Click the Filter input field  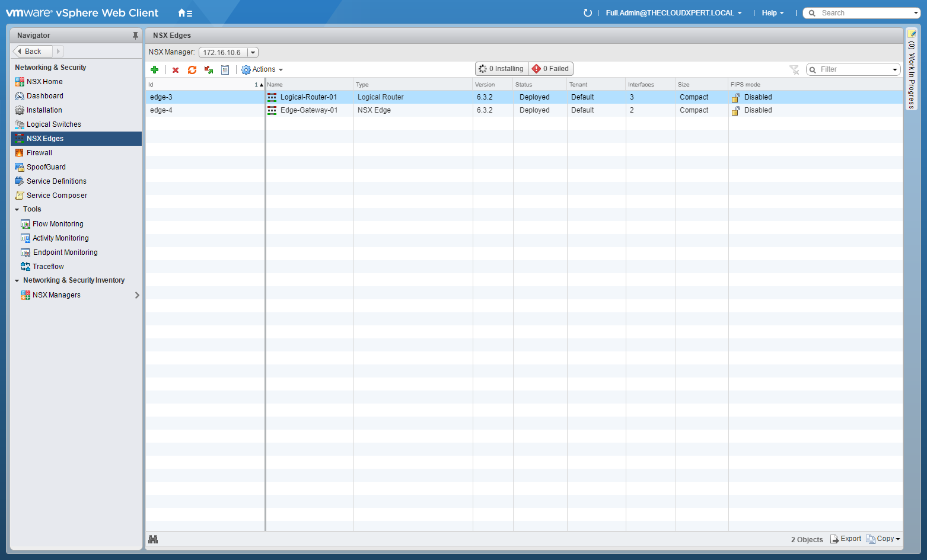click(x=853, y=70)
